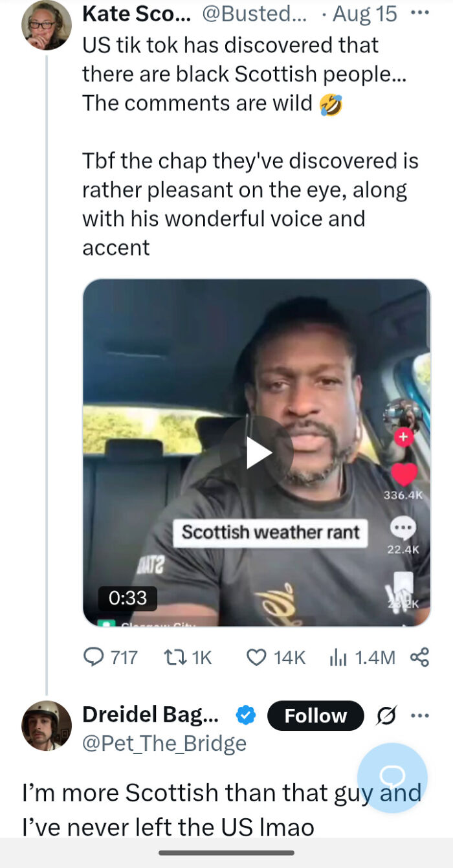Open Kate Scott's profile avatar
This screenshot has height=868, width=453.
[44, 26]
